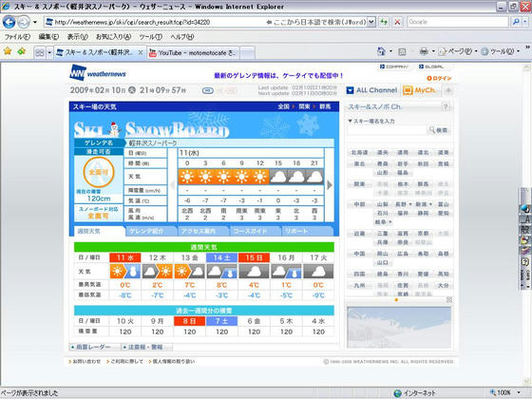Click next-day arrow on forecast table
Viewport: 532px width, 399px height.
coord(329,185)
